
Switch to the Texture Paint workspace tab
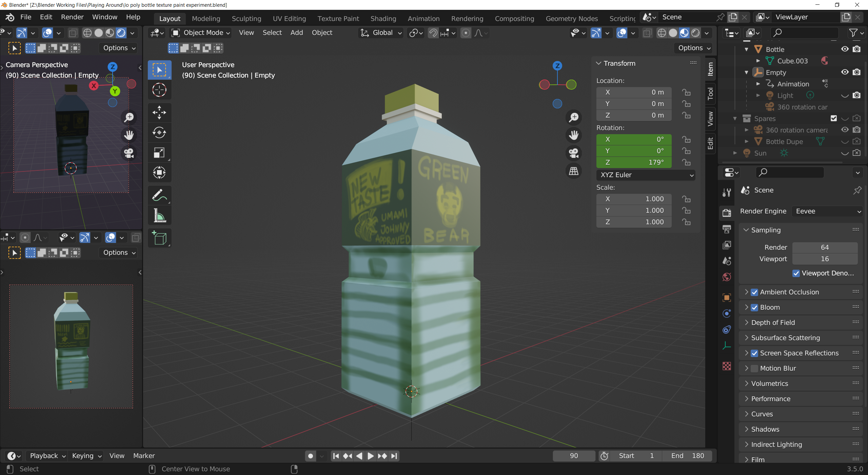pos(338,19)
